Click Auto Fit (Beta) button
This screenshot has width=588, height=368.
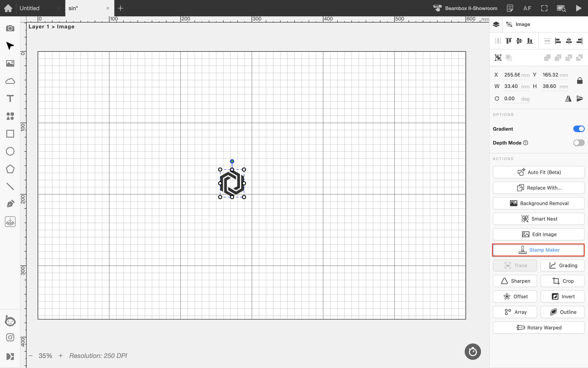point(538,172)
